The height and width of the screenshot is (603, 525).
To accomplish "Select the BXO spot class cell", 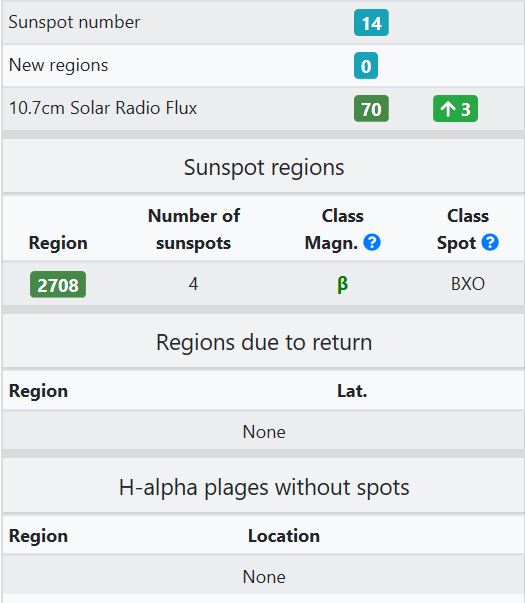I will pyautogui.click(x=468, y=284).
